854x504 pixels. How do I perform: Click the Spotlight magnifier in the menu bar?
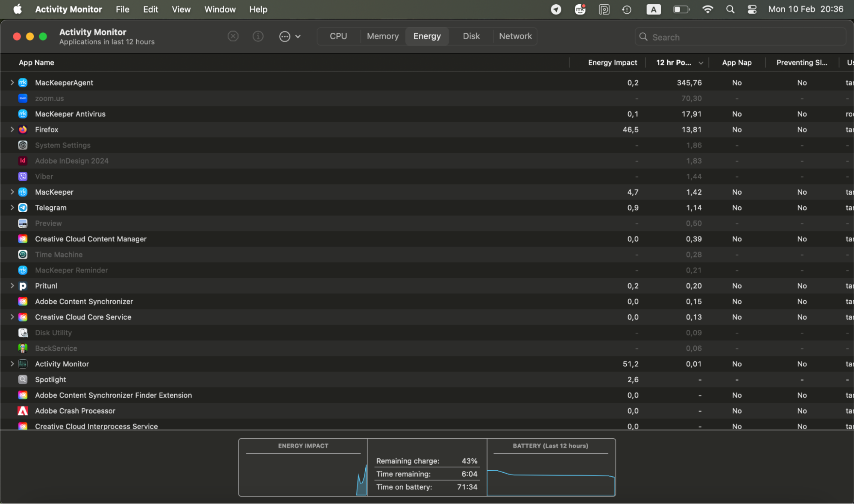730,9
